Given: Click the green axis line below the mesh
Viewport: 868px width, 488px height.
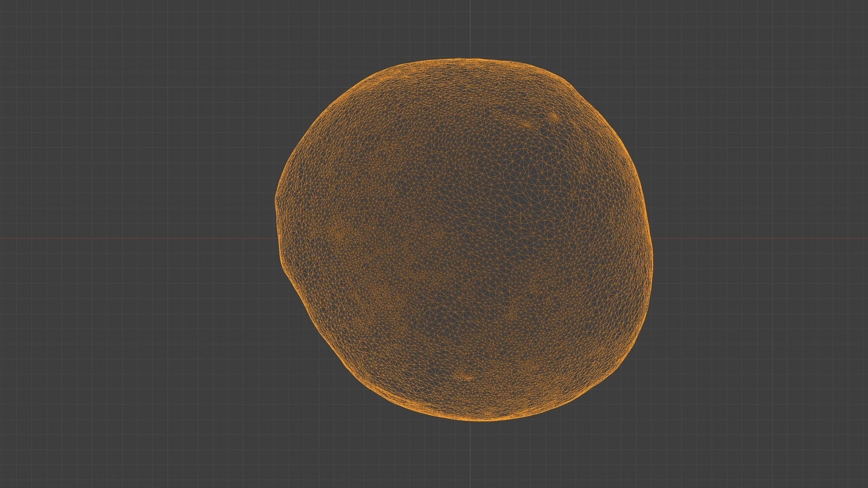Looking at the screenshot, I should pyautogui.click(x=470, y=455).
